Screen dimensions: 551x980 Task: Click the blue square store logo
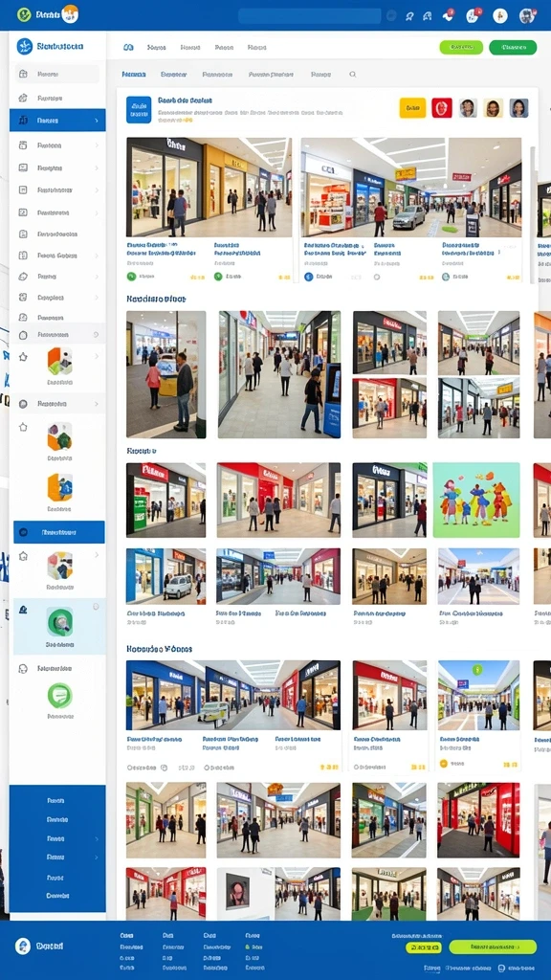point(139,109)
